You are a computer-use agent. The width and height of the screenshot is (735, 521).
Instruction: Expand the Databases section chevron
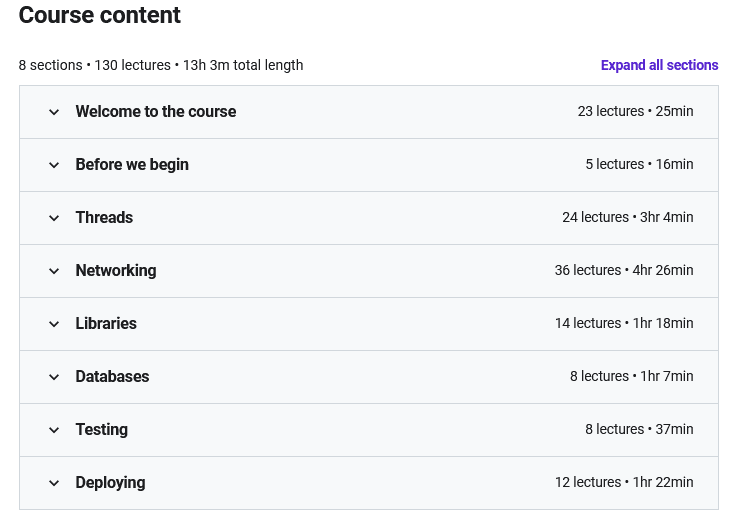point(54,377)
